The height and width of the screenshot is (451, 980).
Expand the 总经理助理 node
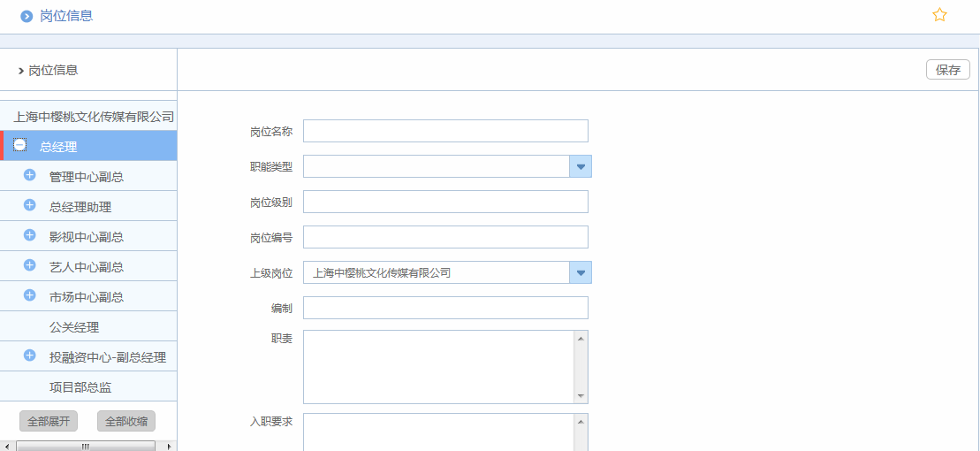pos(29,204)
